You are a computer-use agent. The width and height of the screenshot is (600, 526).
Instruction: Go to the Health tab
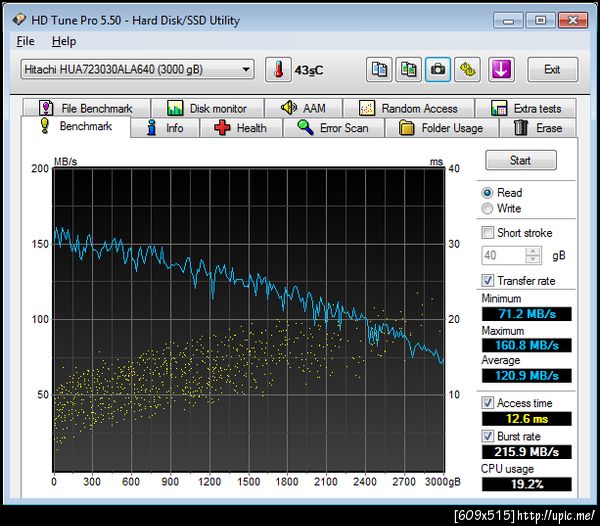(x=240, y=128)
